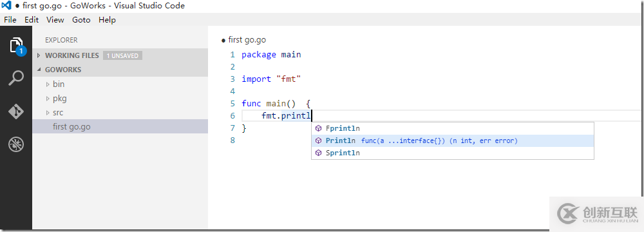Image resolution: width=644 pixels, height=232 pixels.
Task: Click the Sprintln suggestion cube icon
Action: [318, 153]
